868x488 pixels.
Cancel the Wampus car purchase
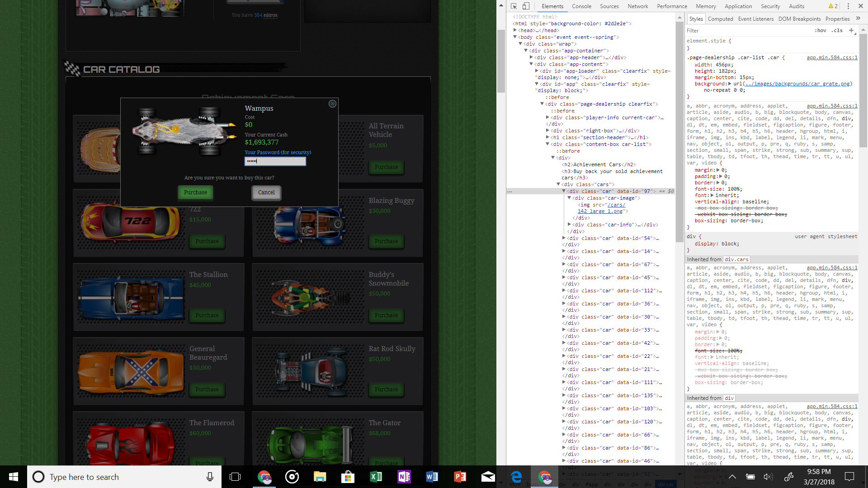click(x=266, y=192)
